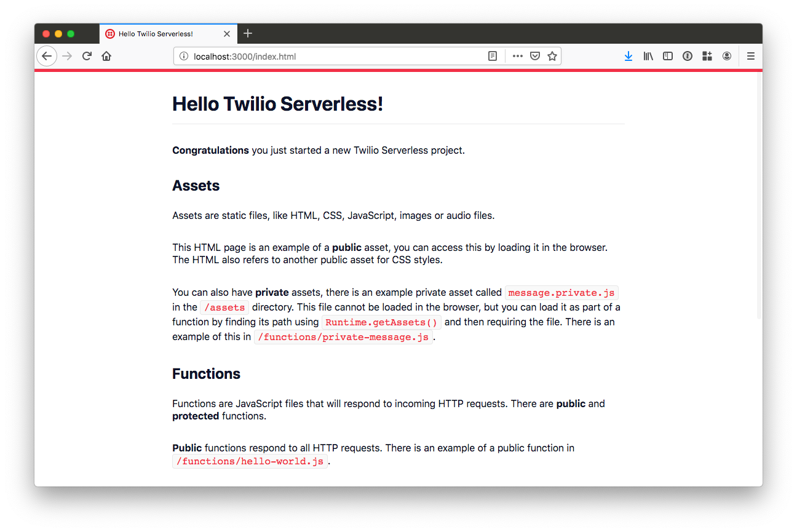Reload the current page

(87, 56)
